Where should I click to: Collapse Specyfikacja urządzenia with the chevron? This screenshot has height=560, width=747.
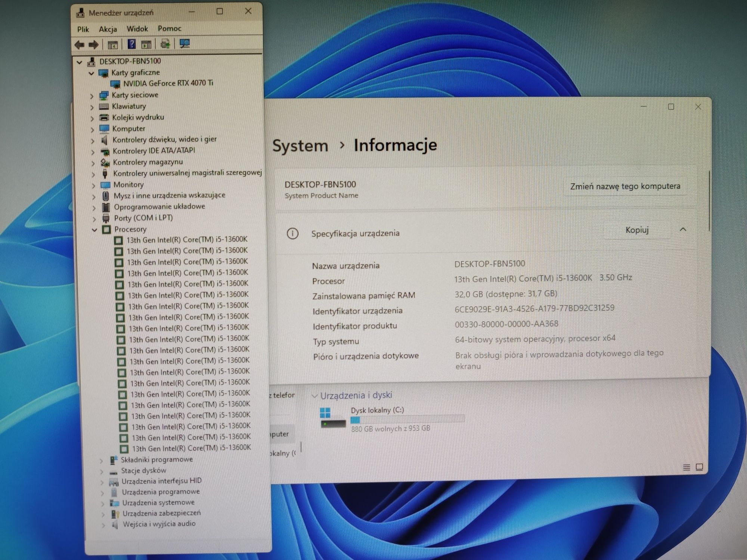(683, 229)
